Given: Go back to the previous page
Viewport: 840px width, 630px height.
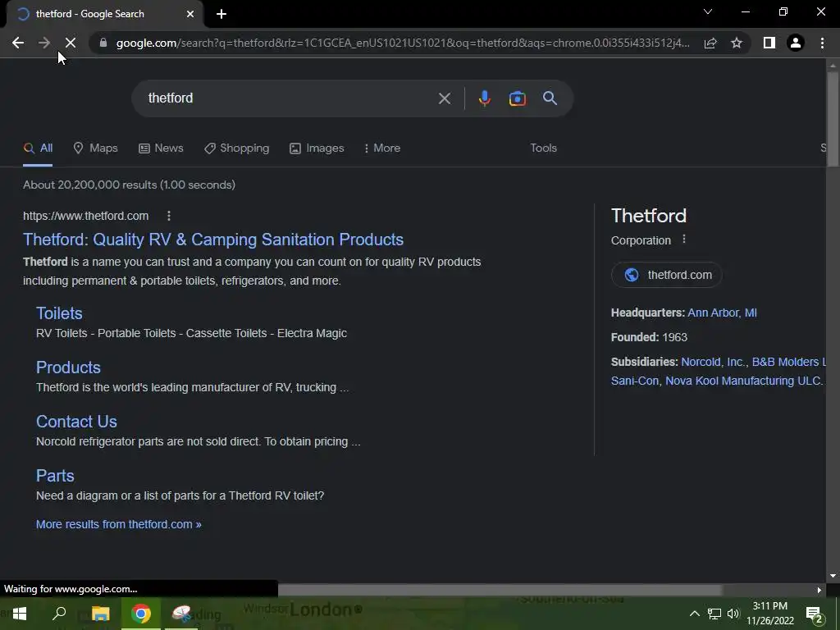Looking at the screenshot, I should (18, 43).
